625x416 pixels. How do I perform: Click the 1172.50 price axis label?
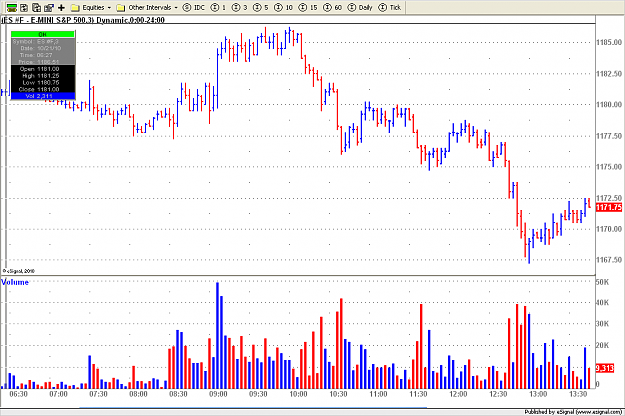coord(609,198)
